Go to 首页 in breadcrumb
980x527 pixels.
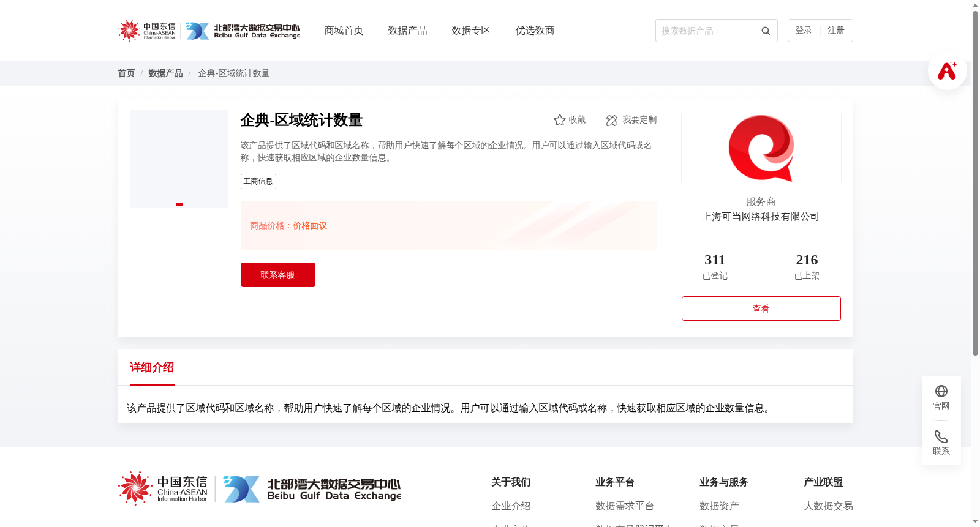click(x=126, y=73)
